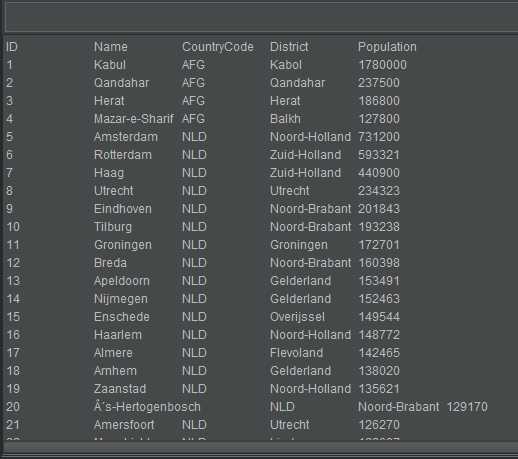The width and height of the screenshot is (518, 459).
Task: Select country code AFG in Kabul row
Action: [x=193, y=65]
